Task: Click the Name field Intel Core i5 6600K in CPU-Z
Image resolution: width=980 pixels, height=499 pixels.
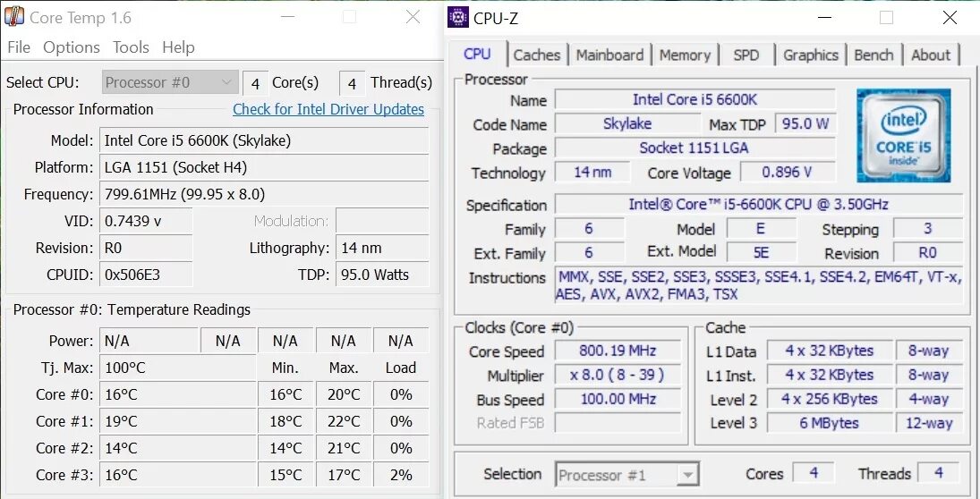Action: 695,99
